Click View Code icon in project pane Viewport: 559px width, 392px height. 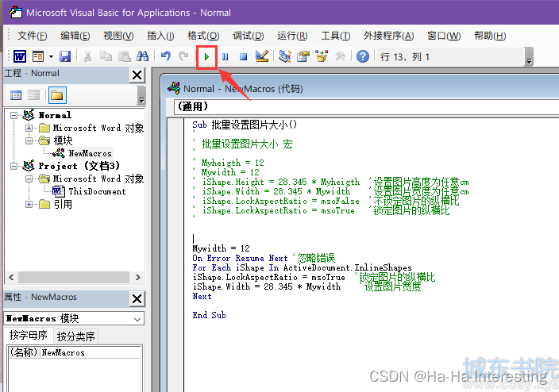tap(16, 95)
